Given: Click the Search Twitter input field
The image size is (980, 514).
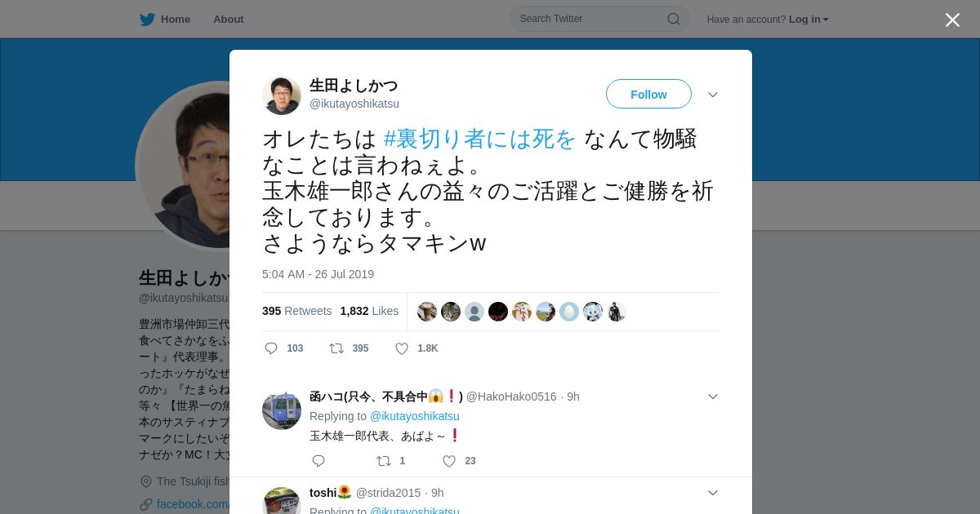Looking at the screenshot, I should click(591, 19).
